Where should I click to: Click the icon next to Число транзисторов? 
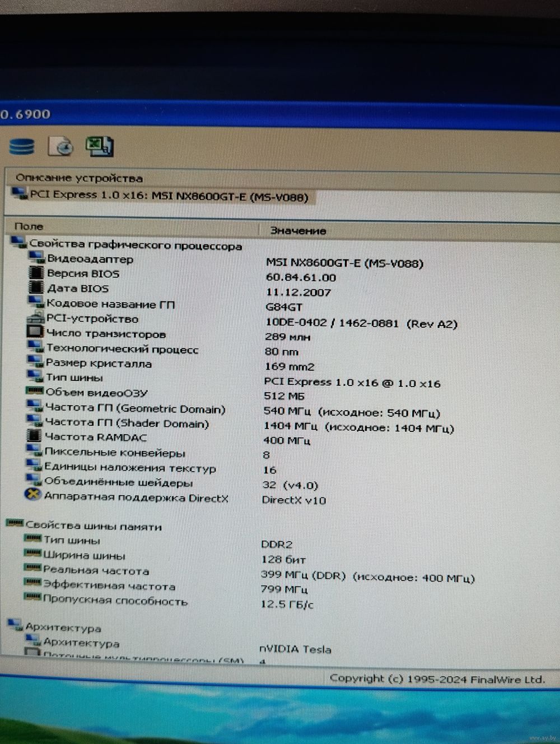(35, 333)
